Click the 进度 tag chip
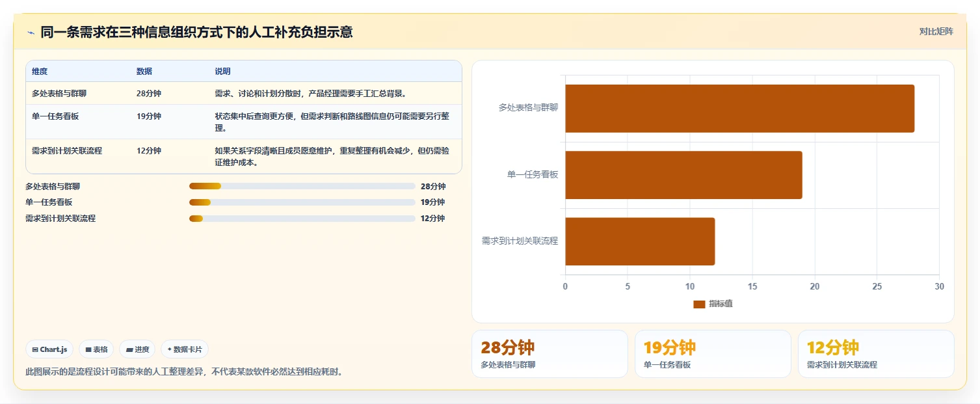The height and width of the screenshot is (404, 980). (x=137, y=349)
